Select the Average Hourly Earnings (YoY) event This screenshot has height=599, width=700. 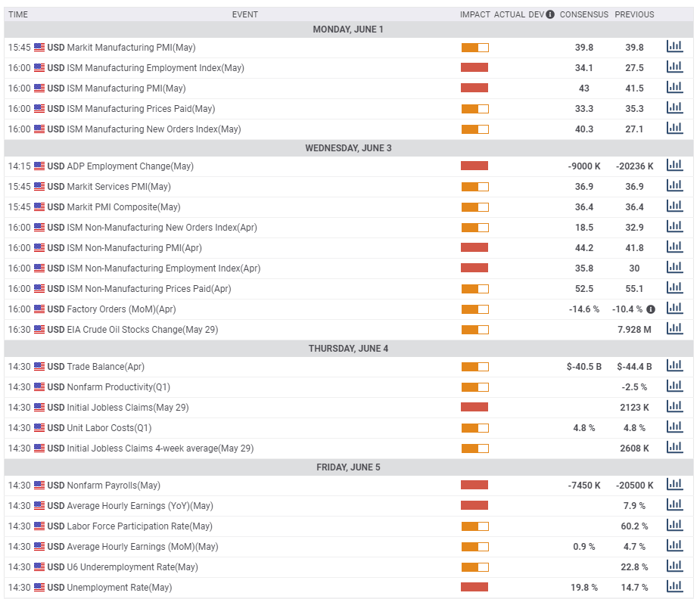coord(140,506)
